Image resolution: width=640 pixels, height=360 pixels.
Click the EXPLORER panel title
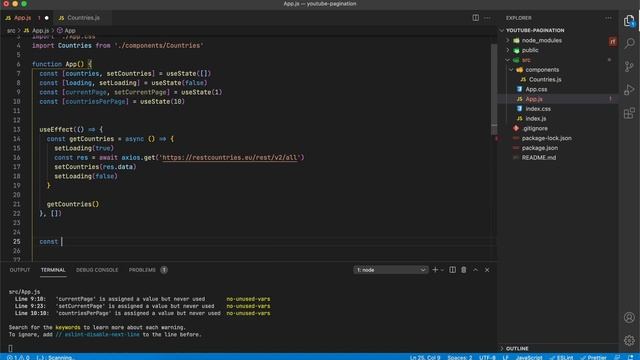coord(518,18)
